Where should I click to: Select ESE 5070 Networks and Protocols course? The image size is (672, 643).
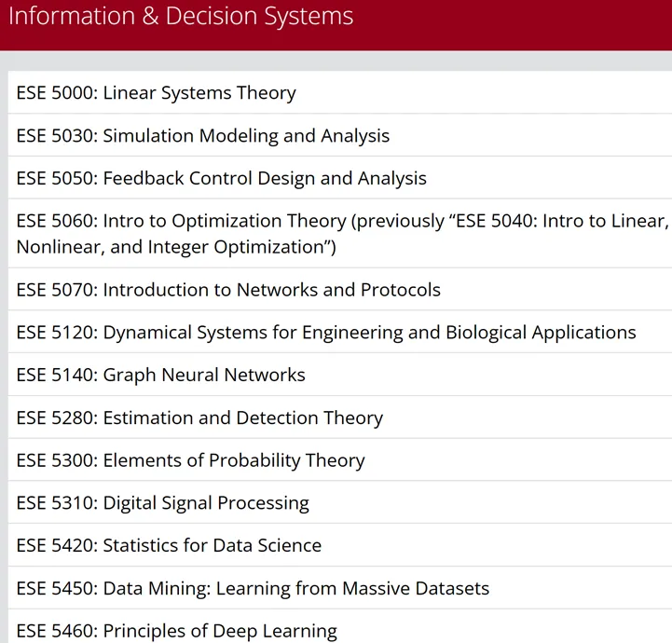[340, 290]
